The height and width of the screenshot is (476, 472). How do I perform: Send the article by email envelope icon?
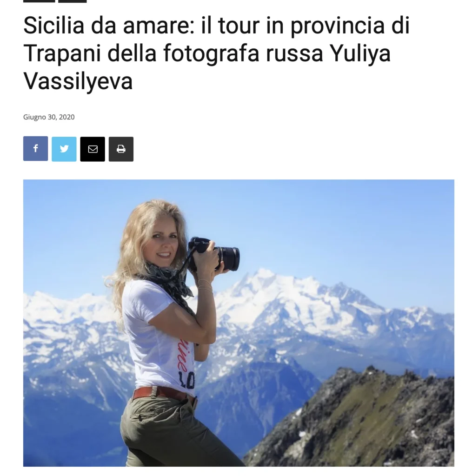(x=93, y=149)
